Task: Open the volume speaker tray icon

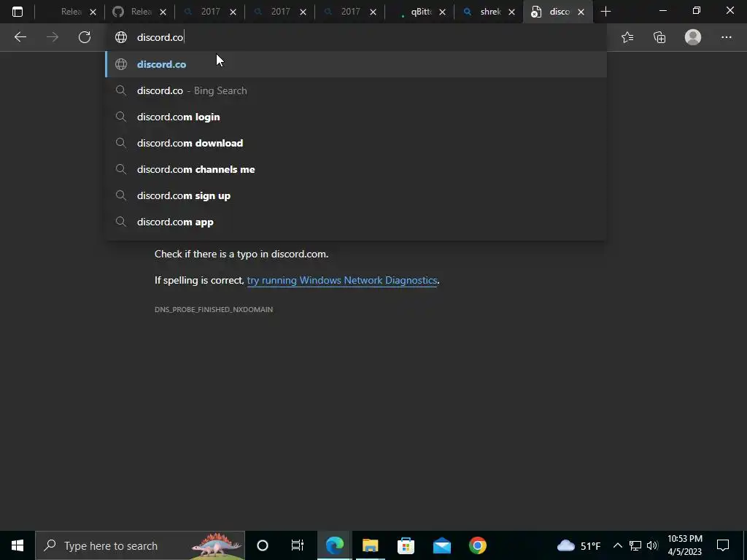Action: [652, 545]
